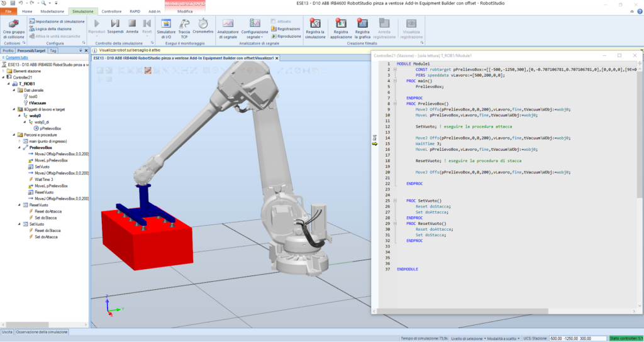
Task: Toggle the Attivato checkbox
Action: click(x=274, y=21)
